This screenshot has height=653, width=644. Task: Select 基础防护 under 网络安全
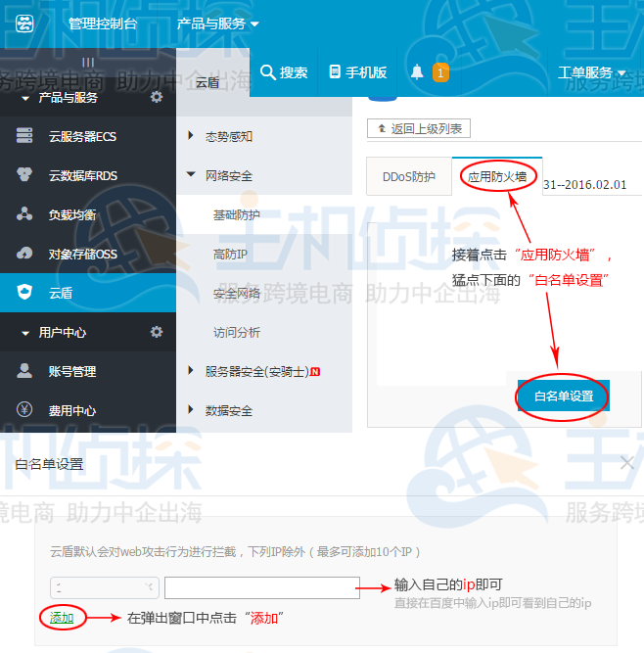tap(237, 214)
